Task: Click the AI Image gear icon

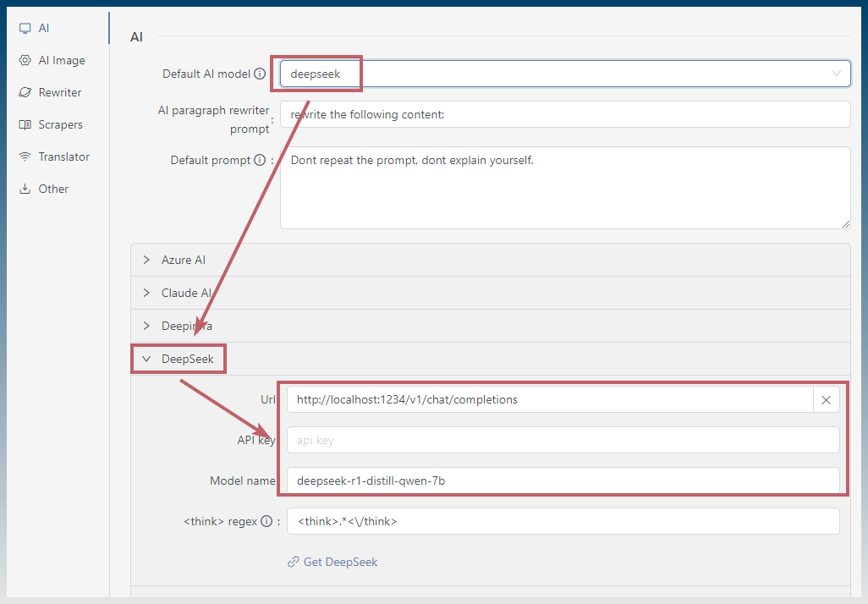Action: coord(25,60)
